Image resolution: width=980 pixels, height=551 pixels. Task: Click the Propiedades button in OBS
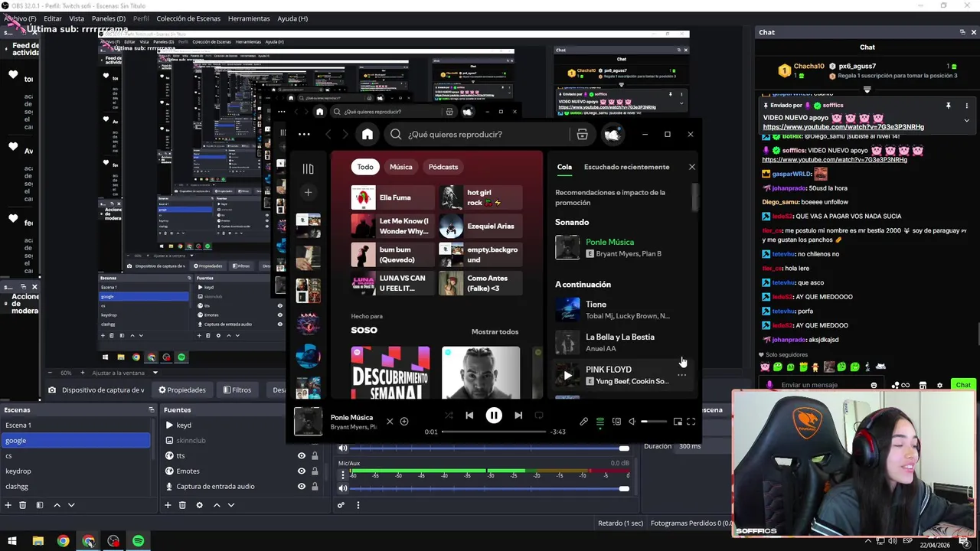tap(182, 390)
